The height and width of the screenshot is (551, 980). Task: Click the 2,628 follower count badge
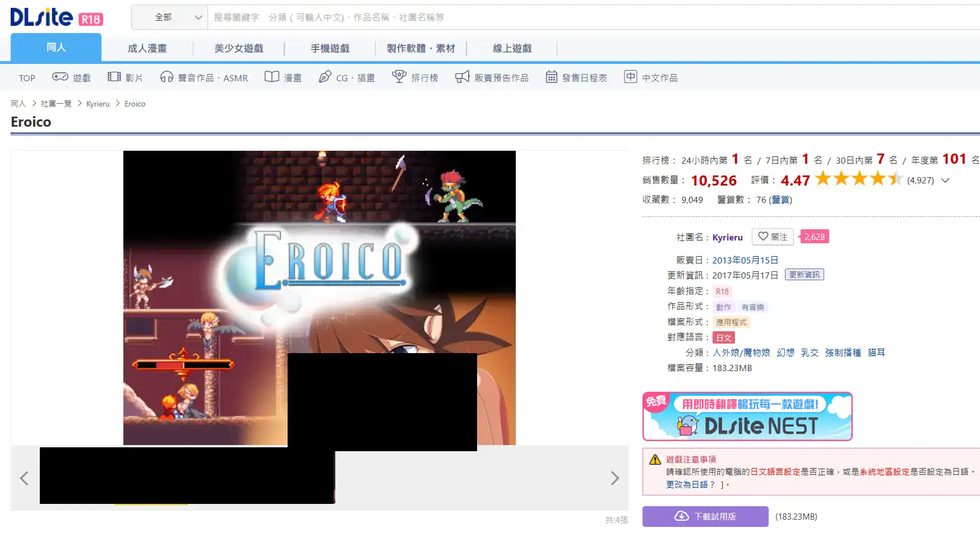tap(815, 237)
